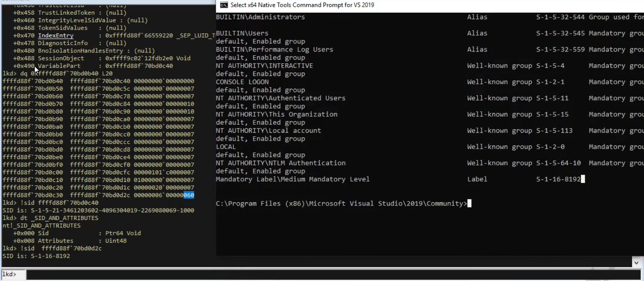Select the final SID is: S-1-16-8192 debugger line
The image size is (644, 281).
tap(36, 256)
